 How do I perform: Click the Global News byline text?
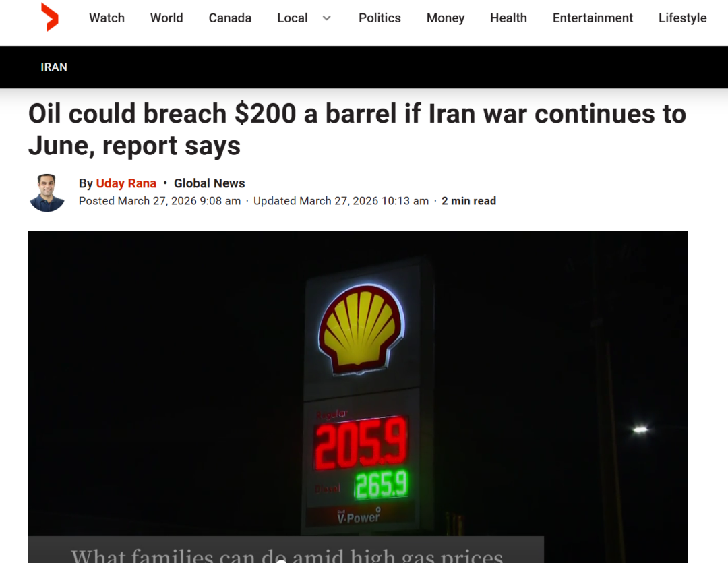[x=210, y=183]
